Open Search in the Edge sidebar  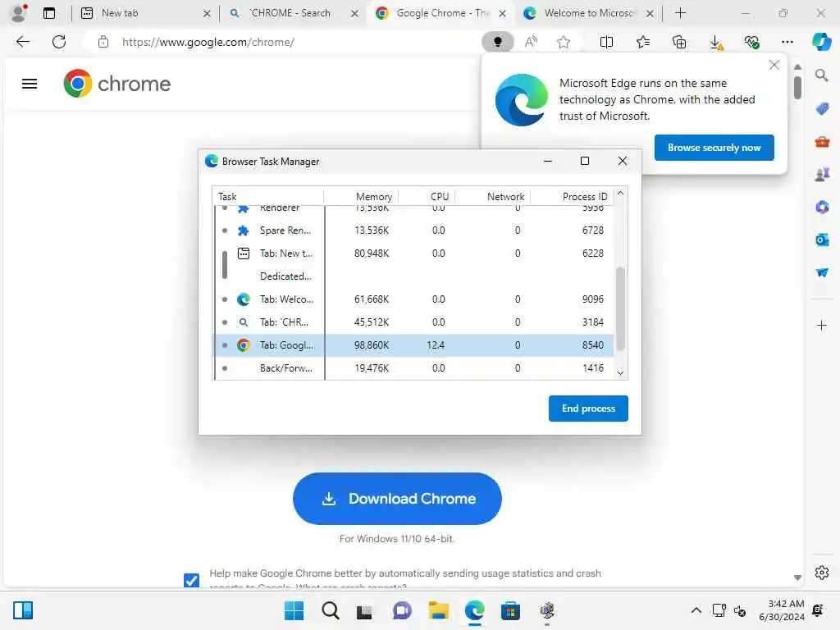[x=821, y=75]
